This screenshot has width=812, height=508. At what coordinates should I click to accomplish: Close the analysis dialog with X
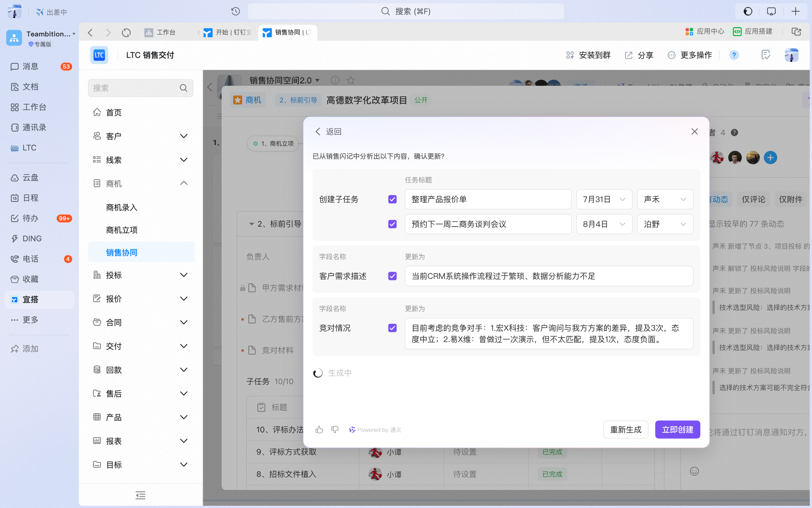click(695, 131)
